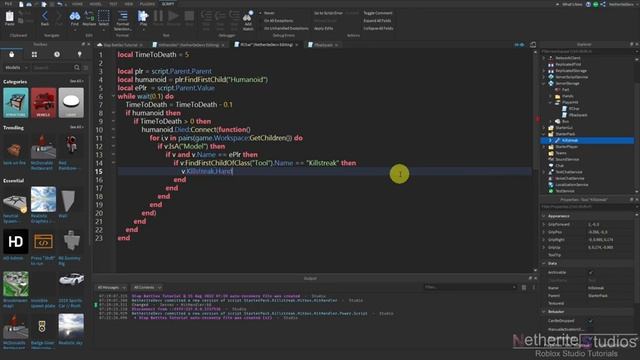Image resolution: width=640 pixels, height=360 pixels.
Task: Collapse the Behavior properties section
Action: [x=544, y=312]
